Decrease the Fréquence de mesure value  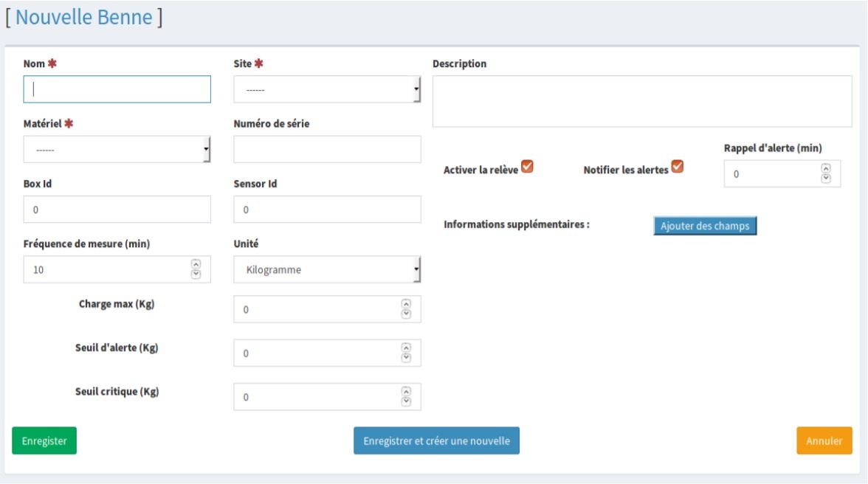[x=196, y=274]
